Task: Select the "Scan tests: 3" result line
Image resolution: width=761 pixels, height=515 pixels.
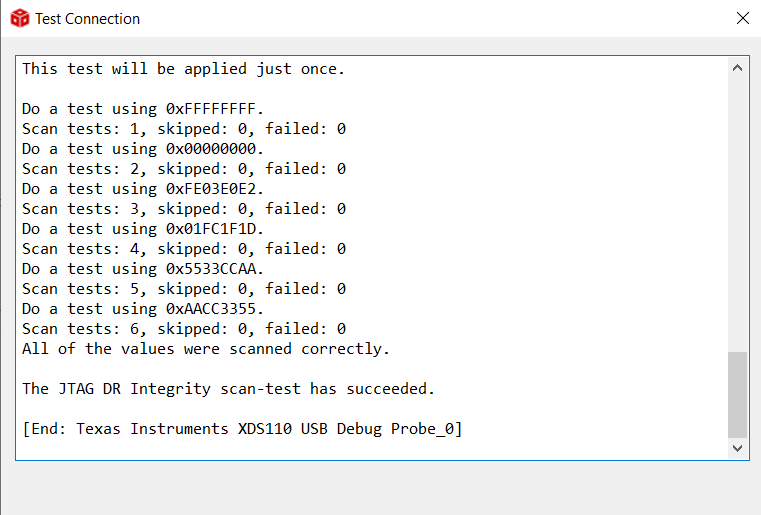Action: [x=183, y=209]
